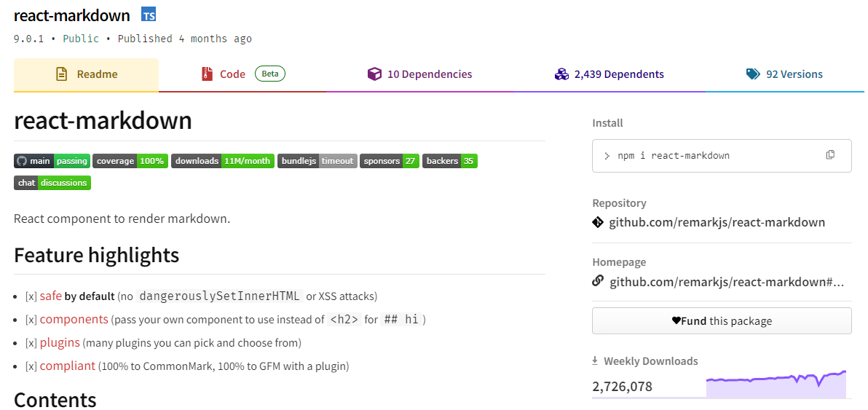The width and height of the screenshot is (868, 410).
Task: Click the download arrow icon near Weekly Downloads
Action: click(595, 360)
